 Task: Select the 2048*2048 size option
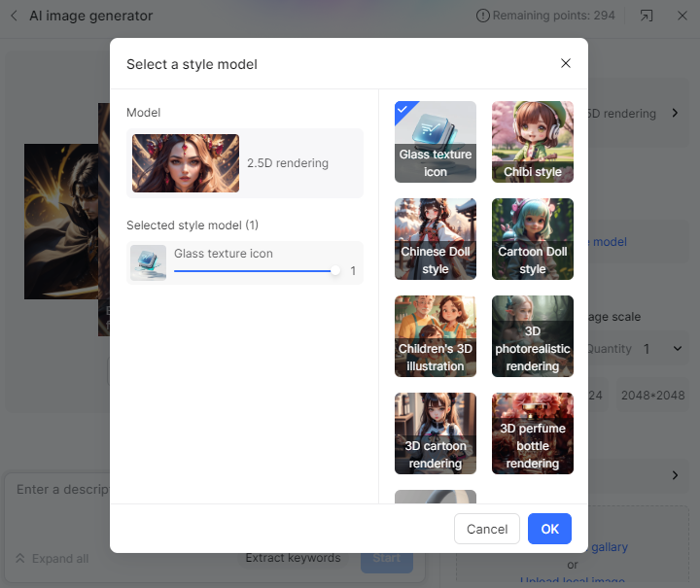pos(652,396)
